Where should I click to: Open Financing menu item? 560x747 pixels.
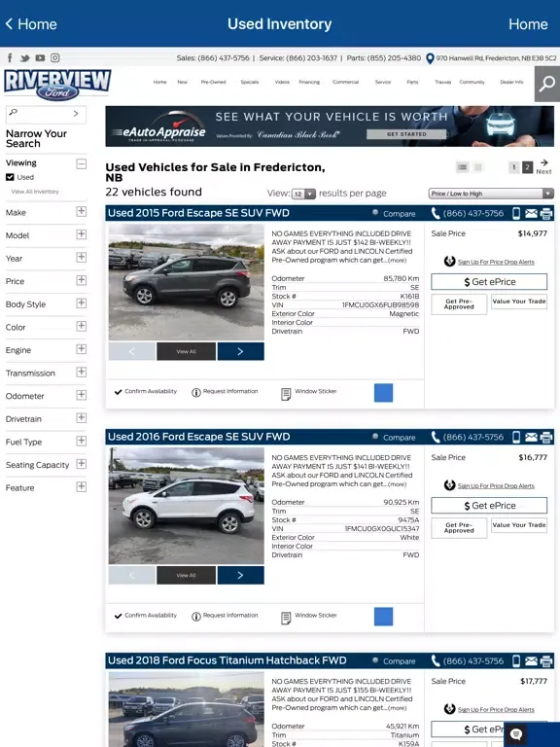tap(309, 82)
